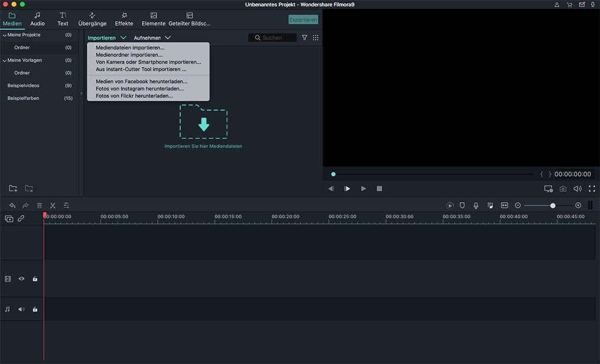Step back one frame in preview

coord(331,189)
